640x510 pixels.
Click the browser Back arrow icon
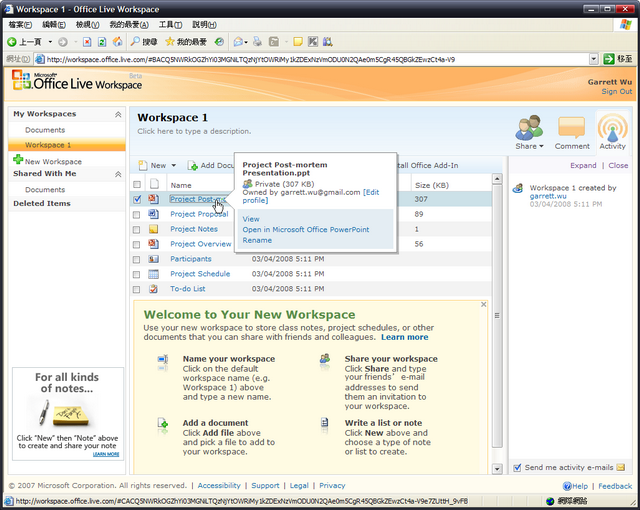(x=12, y=42)
